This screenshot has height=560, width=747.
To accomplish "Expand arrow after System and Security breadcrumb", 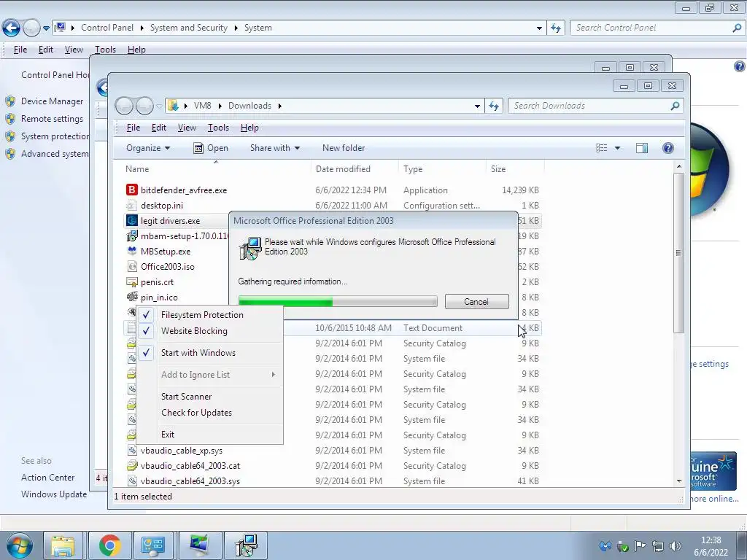I will (236, 28).
